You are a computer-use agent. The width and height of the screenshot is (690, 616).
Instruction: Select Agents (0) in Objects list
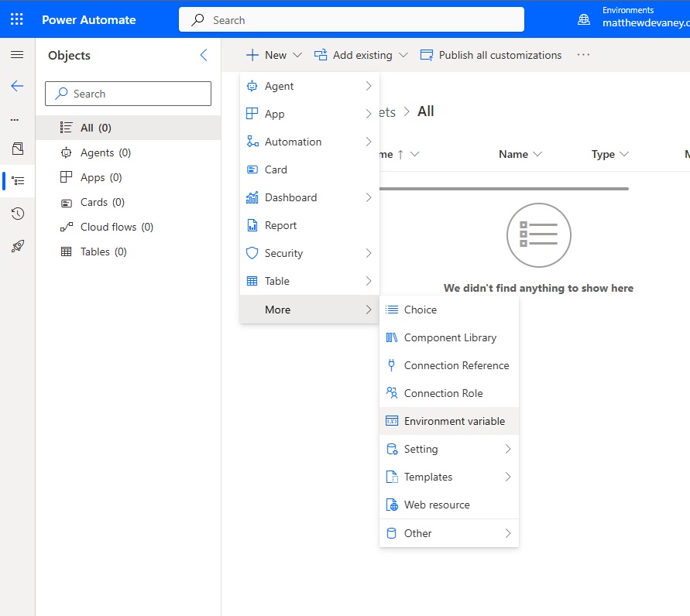(128, 152)
